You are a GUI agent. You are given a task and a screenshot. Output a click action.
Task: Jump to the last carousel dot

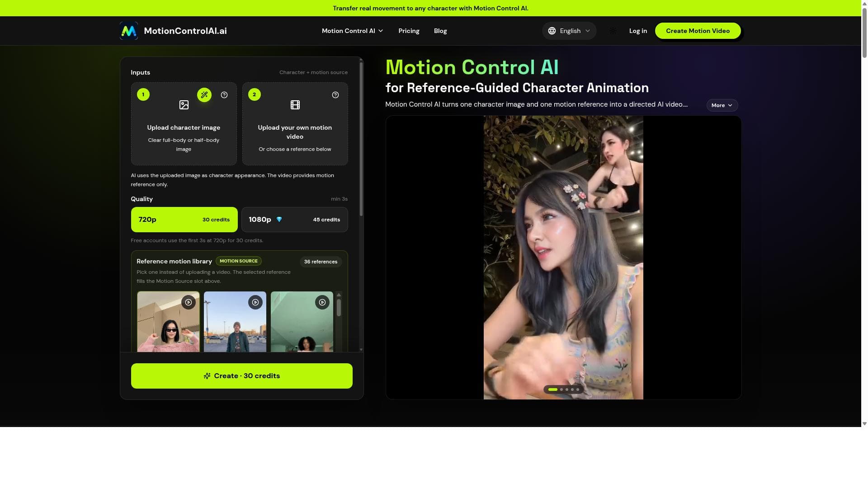click(x=578, y=389)
